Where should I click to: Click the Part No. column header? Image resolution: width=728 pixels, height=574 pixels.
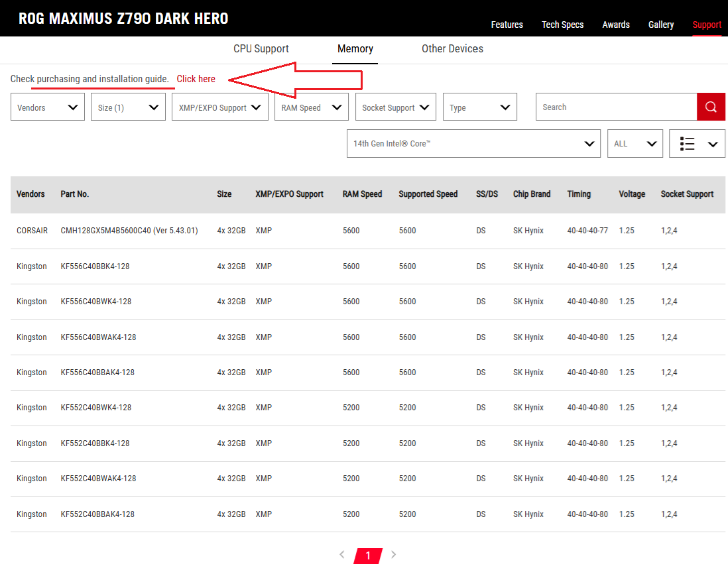coord(75,194)
